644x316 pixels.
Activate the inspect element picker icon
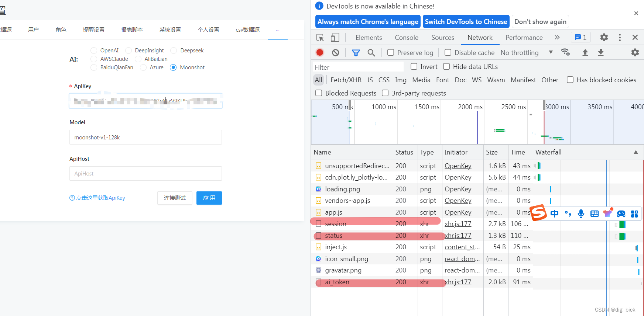click(x=320, y=38)
